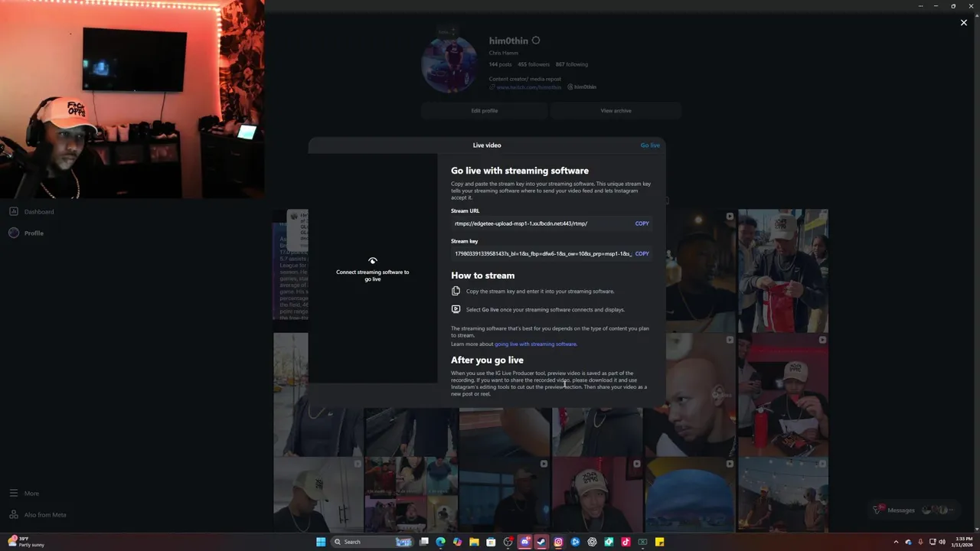
Task: Select the Stream URL text field
Action: [x=542, y=223]
